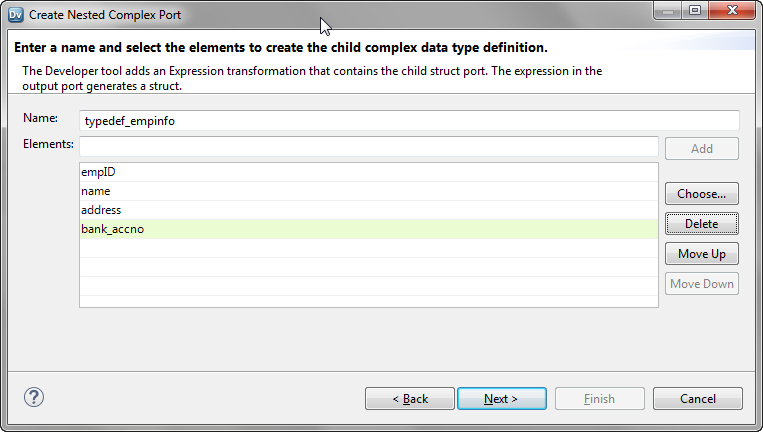Click the empty Elements text field
The width and height of the screenshot is (763, 432).
pos(369,147)
